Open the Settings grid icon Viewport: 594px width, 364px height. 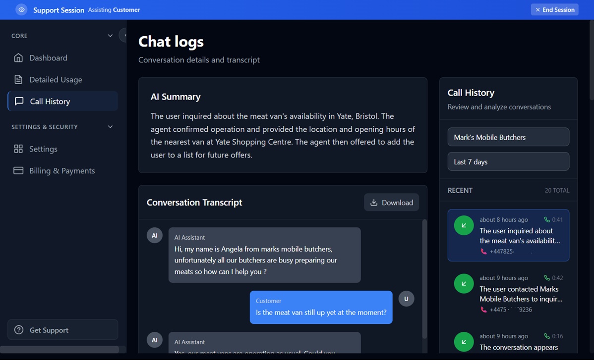18,149
